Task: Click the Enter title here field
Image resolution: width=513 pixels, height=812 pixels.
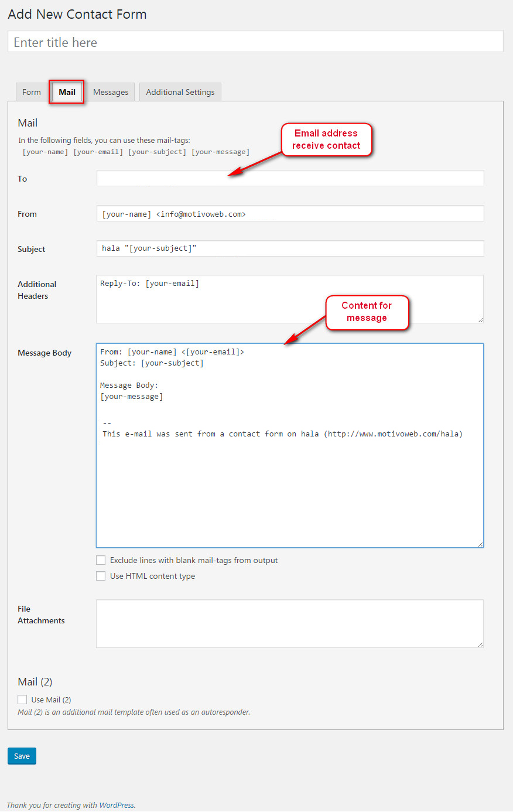Action: pyautogui.click(x=255, y=42)
